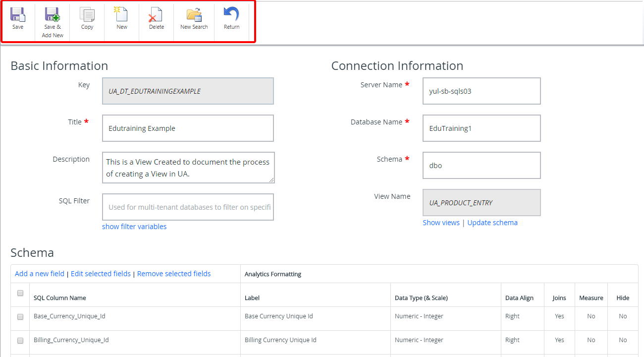Viewport: 644px width, 357px height.
Task: Click the Title input field
Action: pyautogui.click(x=188, y=128)
